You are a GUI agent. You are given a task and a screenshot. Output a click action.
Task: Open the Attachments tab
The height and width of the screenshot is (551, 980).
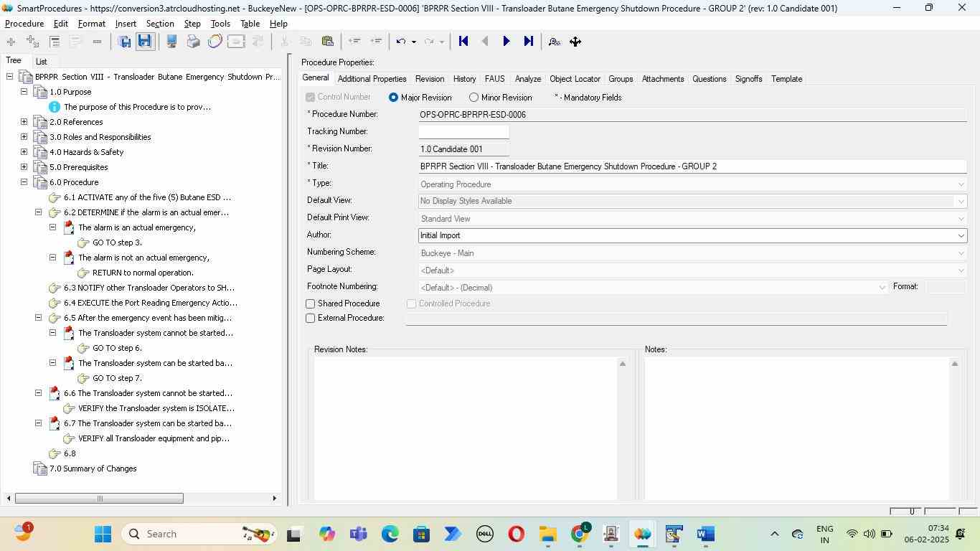point(663,79)
